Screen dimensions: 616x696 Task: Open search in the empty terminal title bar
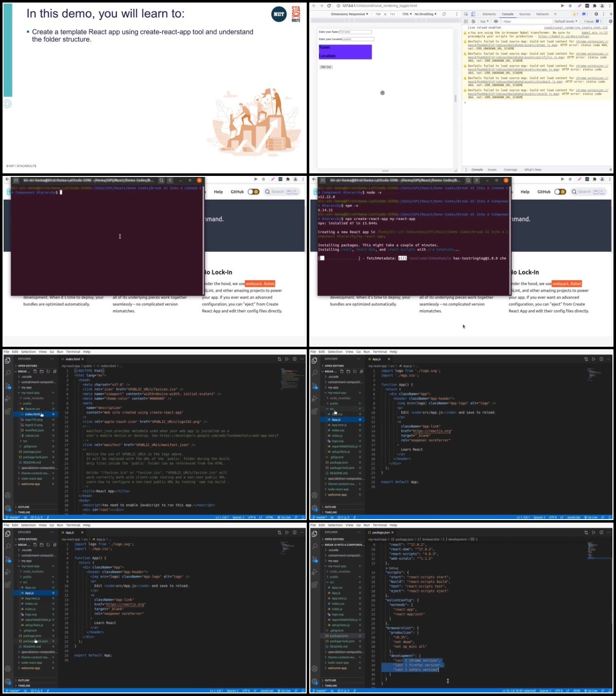coord(162,180)
